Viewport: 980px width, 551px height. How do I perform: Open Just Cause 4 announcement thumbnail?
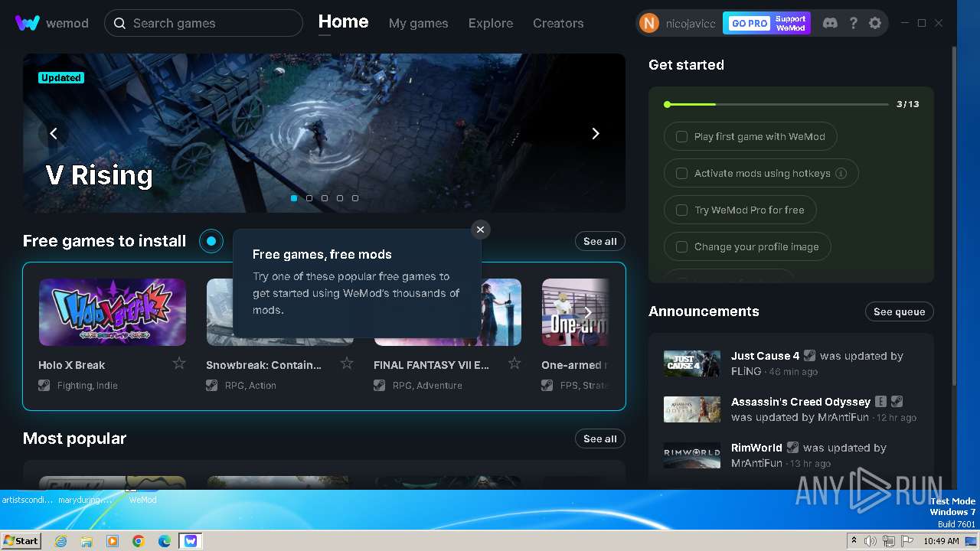[692, 364]
